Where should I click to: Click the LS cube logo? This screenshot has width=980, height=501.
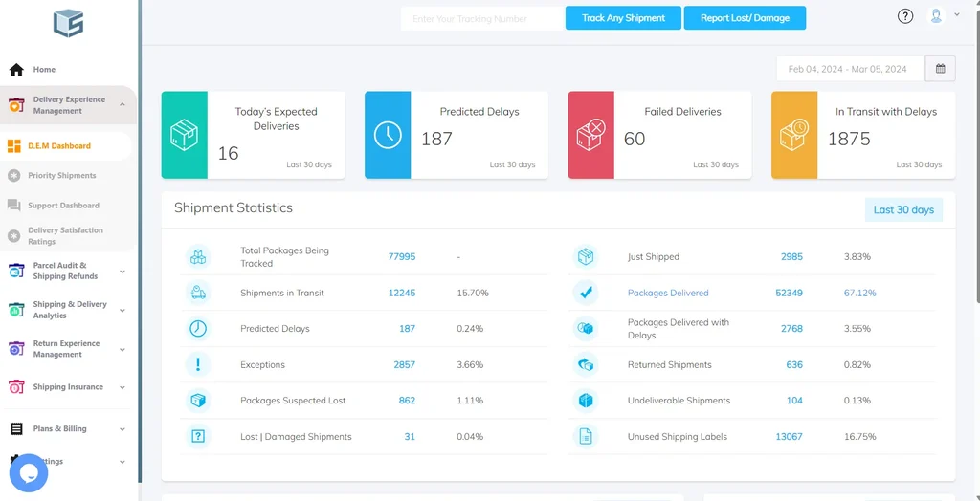(68, 24)
